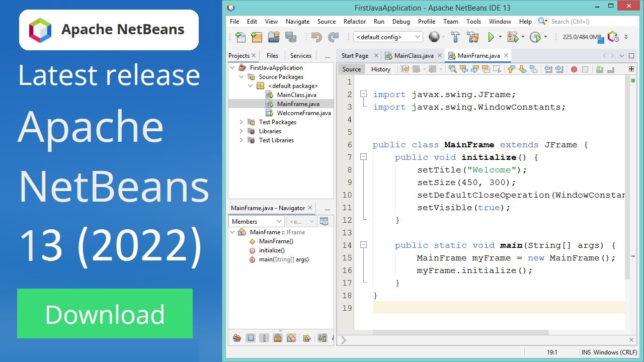Expand the Libraries node
Image resolution: width=644 pixels, height=362 pixels.
tap(242, 131)
